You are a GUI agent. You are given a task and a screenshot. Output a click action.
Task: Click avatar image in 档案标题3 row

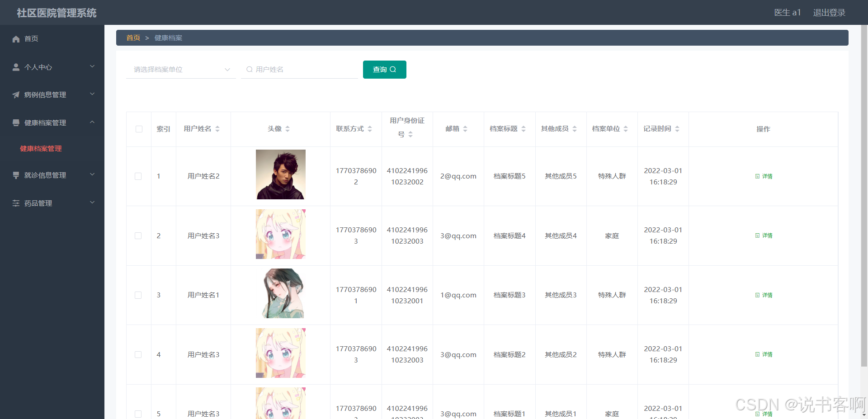(x=281, y=293)
